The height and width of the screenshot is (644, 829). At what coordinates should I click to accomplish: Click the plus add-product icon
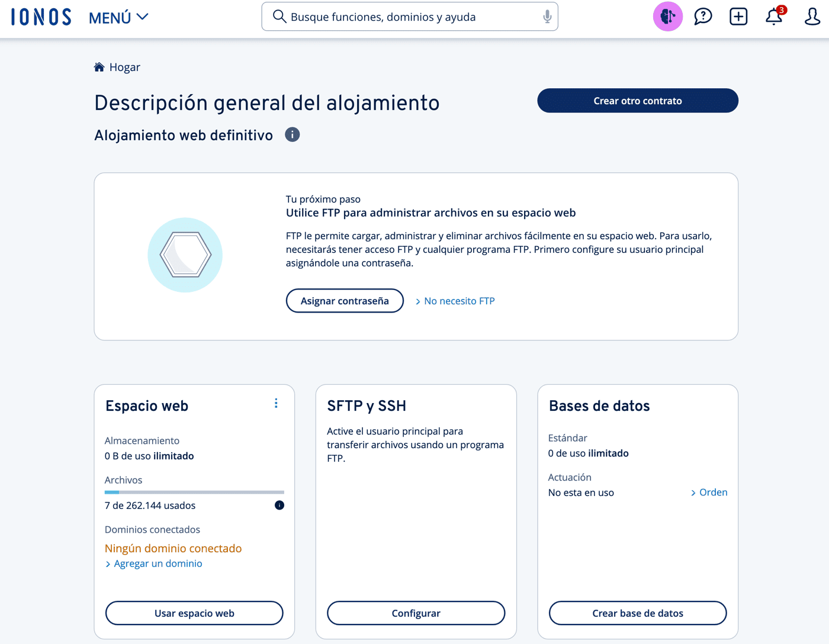click(738, 17)
